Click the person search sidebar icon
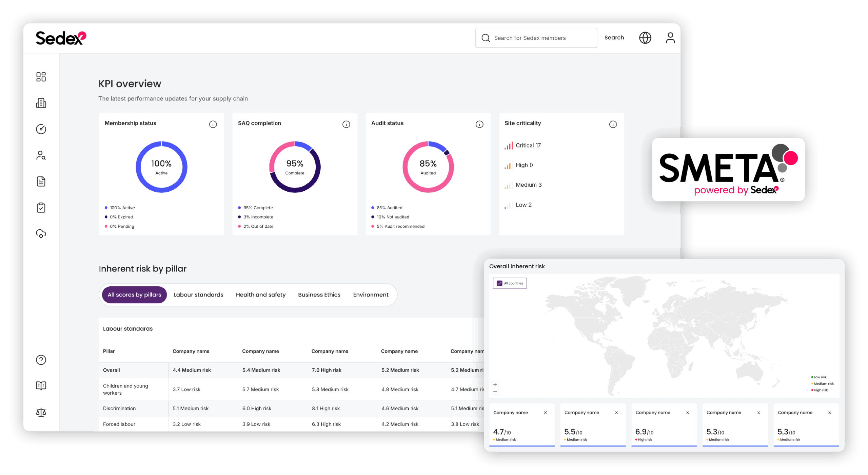868x475 pixels. point(41,155)
